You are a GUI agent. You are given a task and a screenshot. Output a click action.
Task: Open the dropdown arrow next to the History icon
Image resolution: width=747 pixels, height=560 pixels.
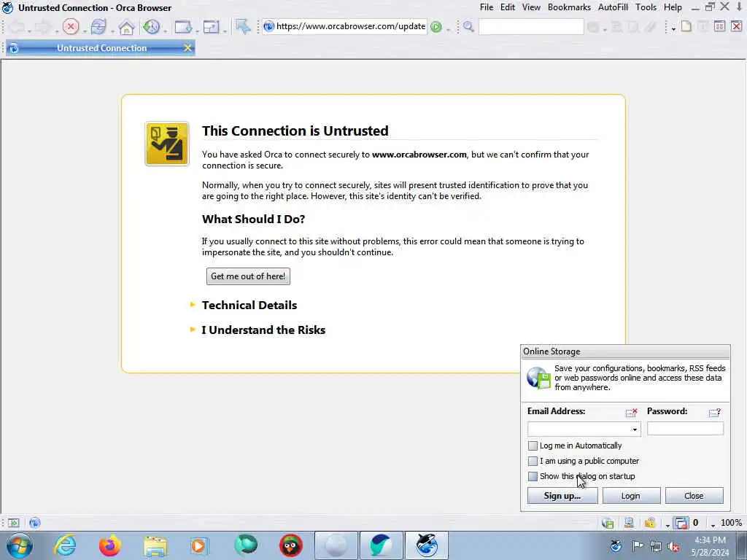click(x=165, y=31)
